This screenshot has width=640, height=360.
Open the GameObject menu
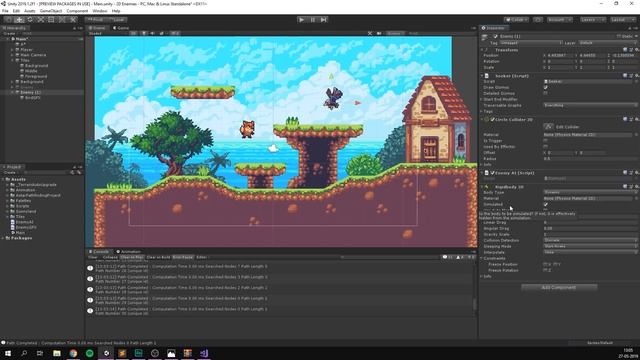[51, 11]
